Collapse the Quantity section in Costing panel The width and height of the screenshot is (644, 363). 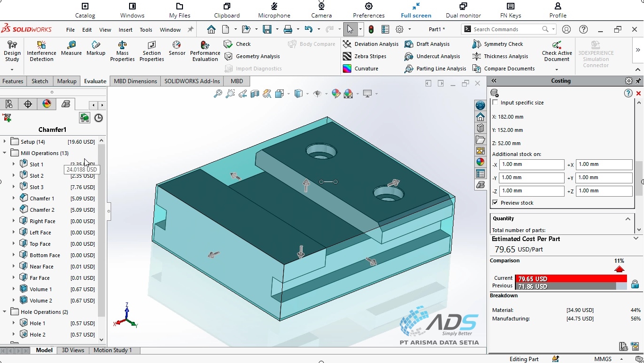pos(628,218)
